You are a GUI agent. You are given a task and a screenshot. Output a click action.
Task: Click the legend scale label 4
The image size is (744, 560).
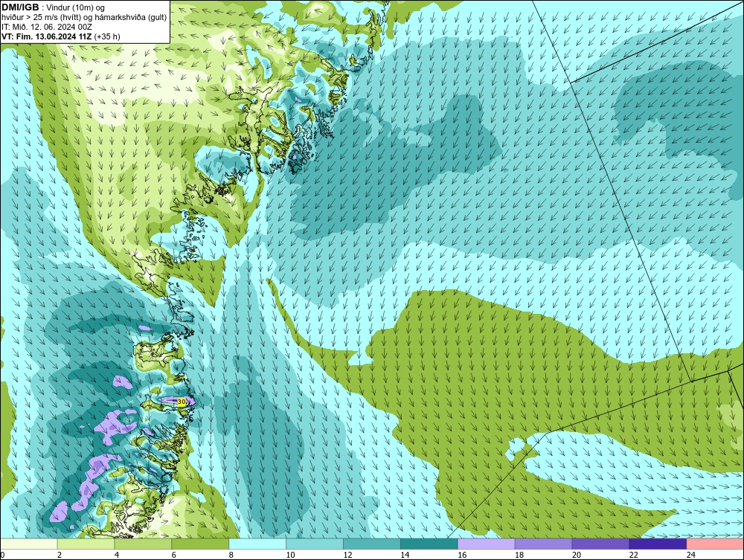click(117, 555)
